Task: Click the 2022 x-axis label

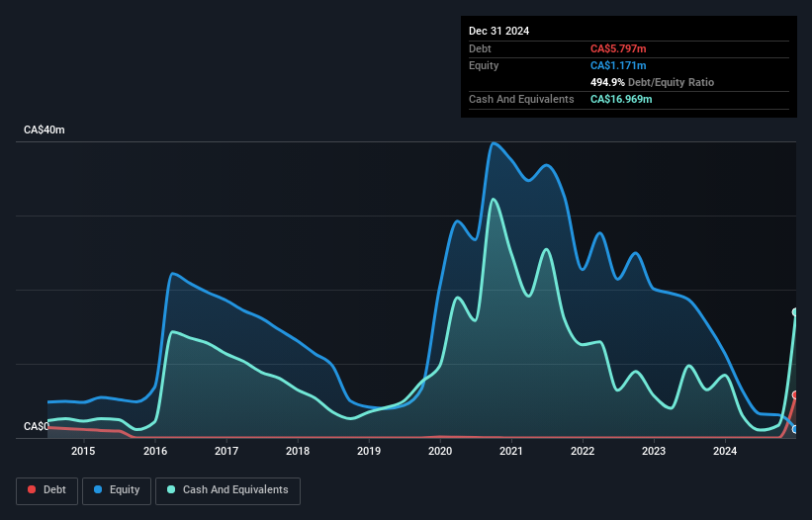Action: click(x=583, y=451)
